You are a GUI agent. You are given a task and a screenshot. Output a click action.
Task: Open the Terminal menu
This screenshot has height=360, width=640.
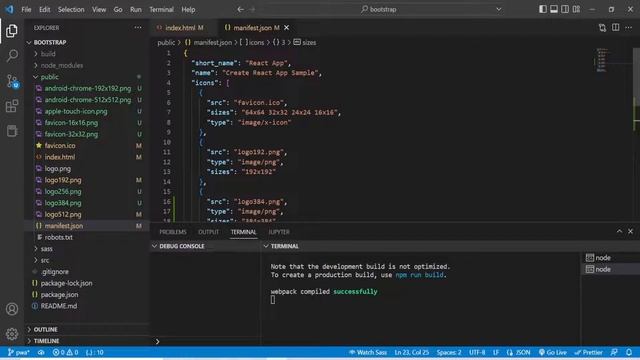click(x=161, y=9)
